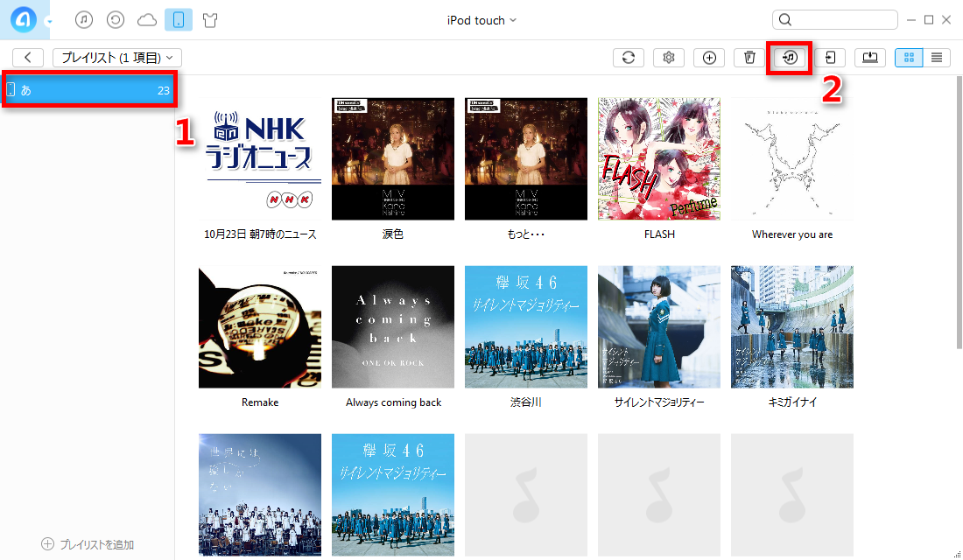Select the 渋谷川 album cover

[526, 326]
